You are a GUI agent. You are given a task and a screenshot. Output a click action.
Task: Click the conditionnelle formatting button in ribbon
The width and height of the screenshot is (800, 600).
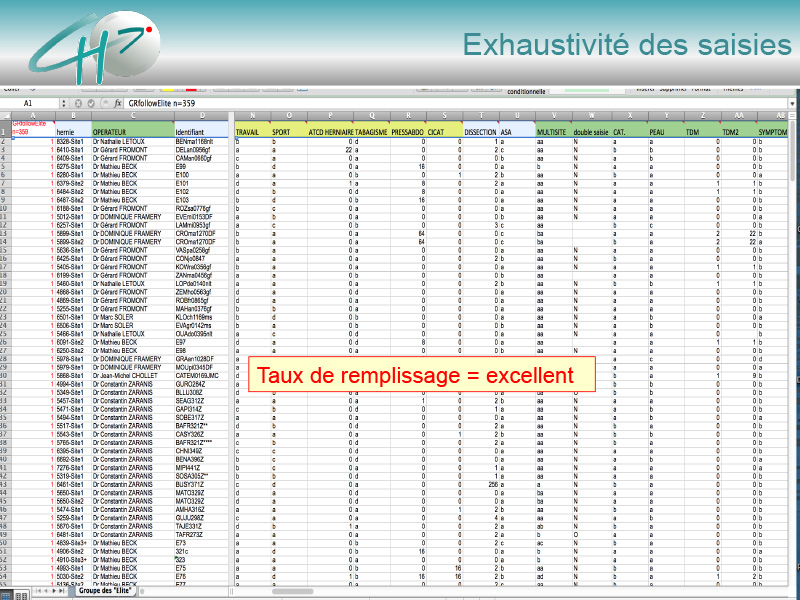526,92
